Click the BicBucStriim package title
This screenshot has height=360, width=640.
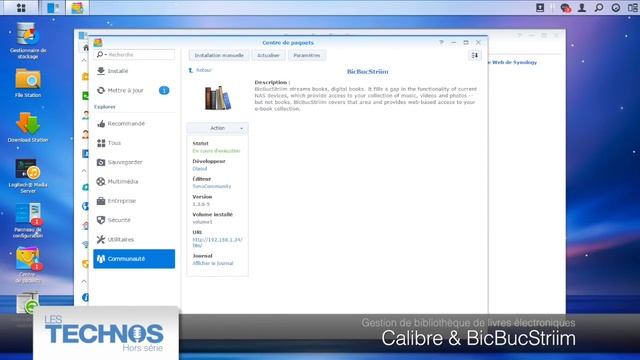[x=367, y=71]
